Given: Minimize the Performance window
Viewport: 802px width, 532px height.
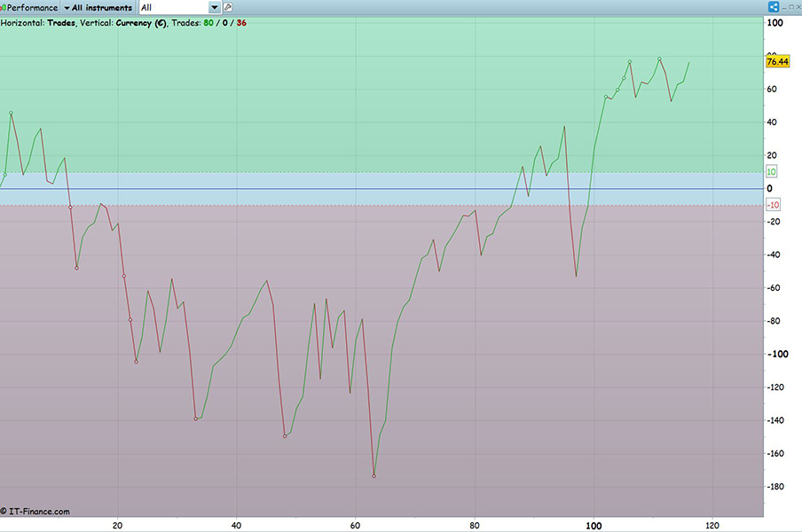Looking at the screenshot, I should coord(784,7).
